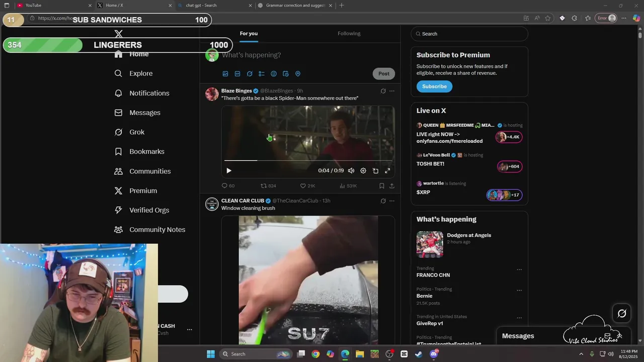644x362 pixels.
Task: Open Messages envelope in sidebar
Action: 118,113
